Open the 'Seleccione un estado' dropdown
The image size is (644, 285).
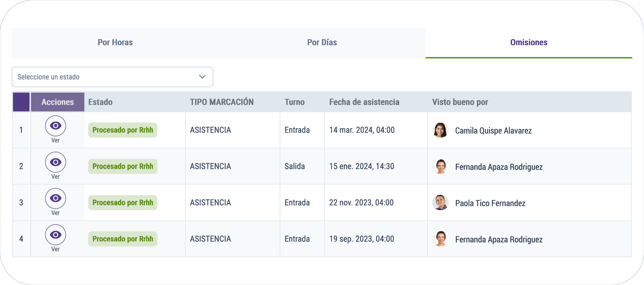(x=112, y=77)
